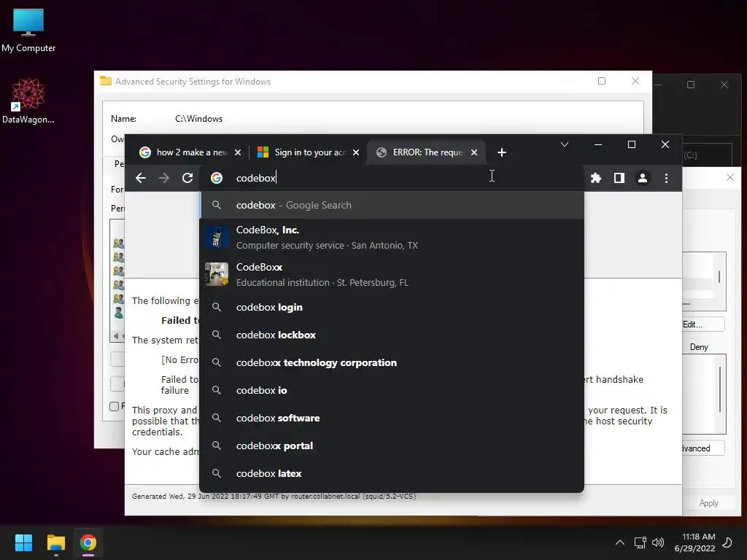Screen dimensions: 747x560
Task: Close the 'how 2 make a new' tab
Action: pyautogui.click(x=238, y=152)
